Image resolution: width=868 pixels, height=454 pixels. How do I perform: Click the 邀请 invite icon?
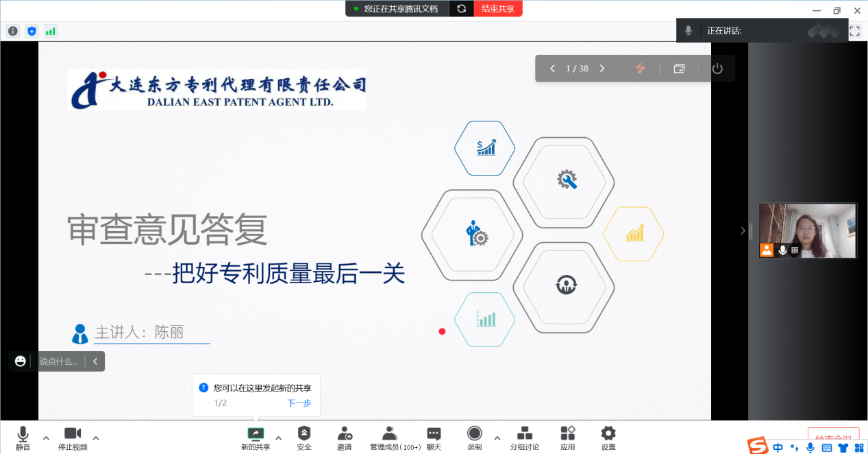tap(344, 437)
